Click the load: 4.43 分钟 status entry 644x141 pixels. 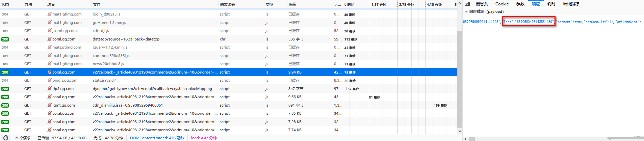point(204,138)
